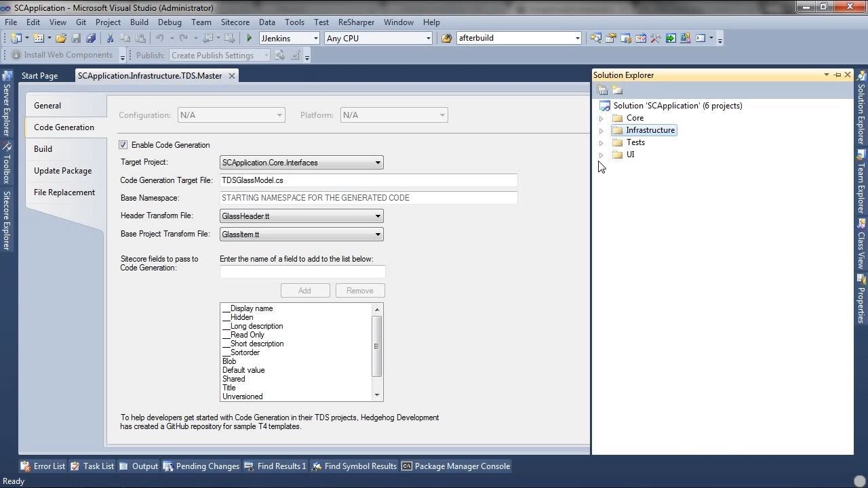Open the Header Transform File dropdown
Screen dimensions: 868x488
302,216
